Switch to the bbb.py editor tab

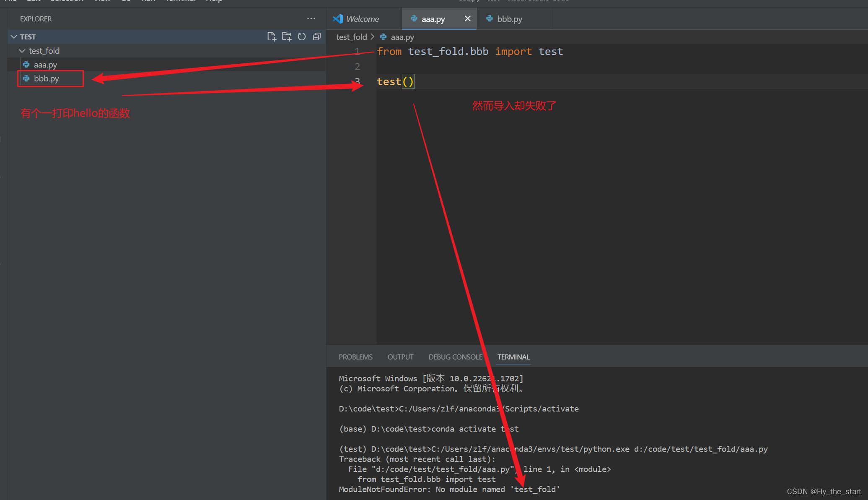(x=509, y=19)
